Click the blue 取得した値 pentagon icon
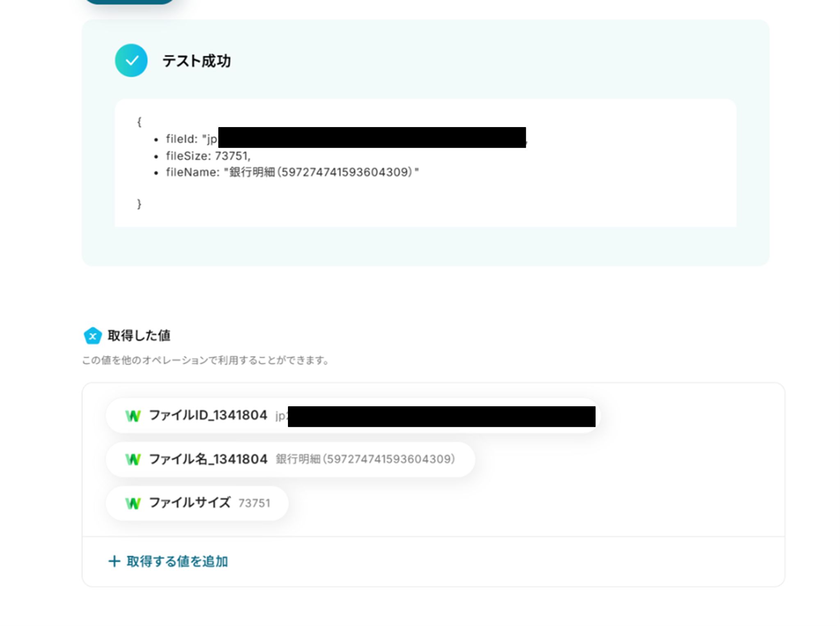 (x=93, y=336)
